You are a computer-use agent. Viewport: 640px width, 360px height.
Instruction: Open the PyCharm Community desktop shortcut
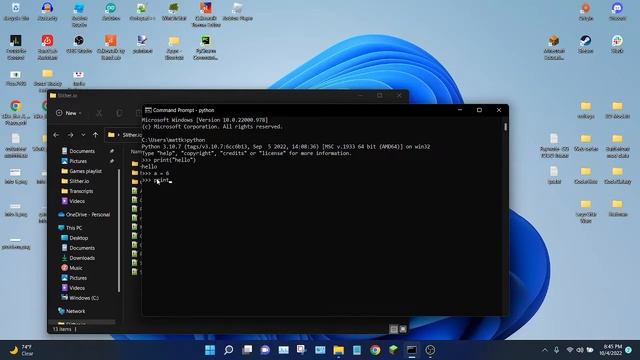click(x=206, y=47)
